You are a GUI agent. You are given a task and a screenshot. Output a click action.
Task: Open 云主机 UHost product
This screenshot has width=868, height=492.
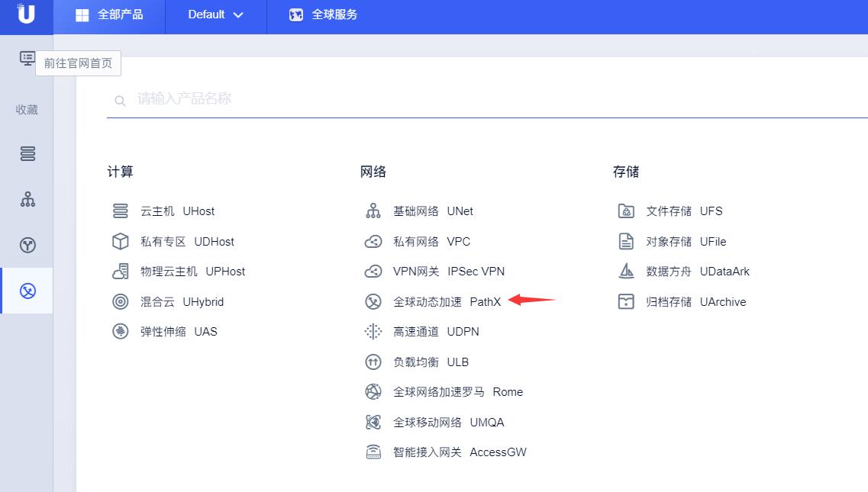click(177, 211)
